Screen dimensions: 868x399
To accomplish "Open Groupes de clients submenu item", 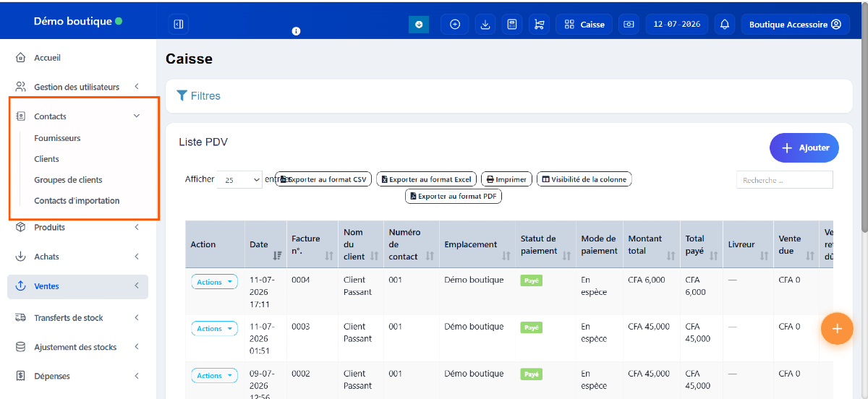I will (x=68, y=180).
